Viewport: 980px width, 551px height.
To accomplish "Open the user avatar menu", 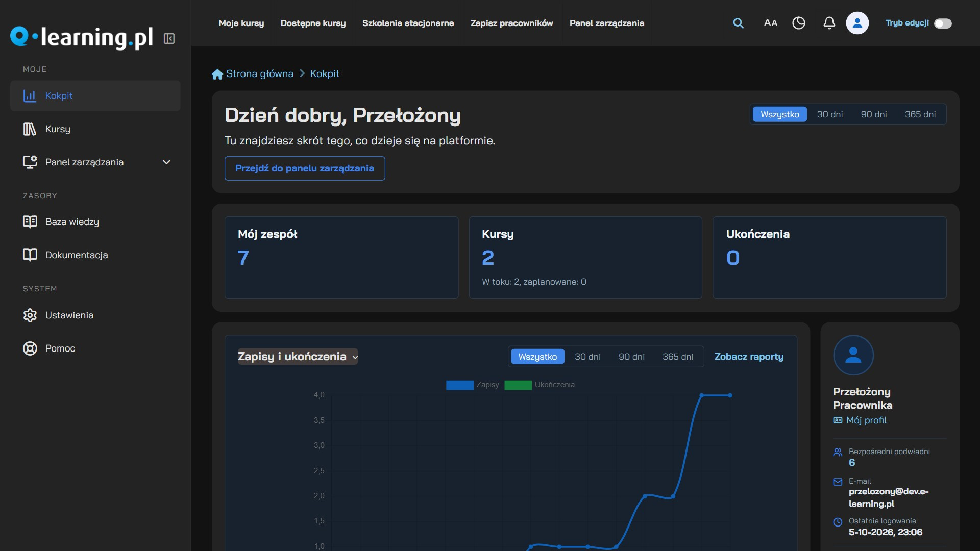I will coord(857,23).
